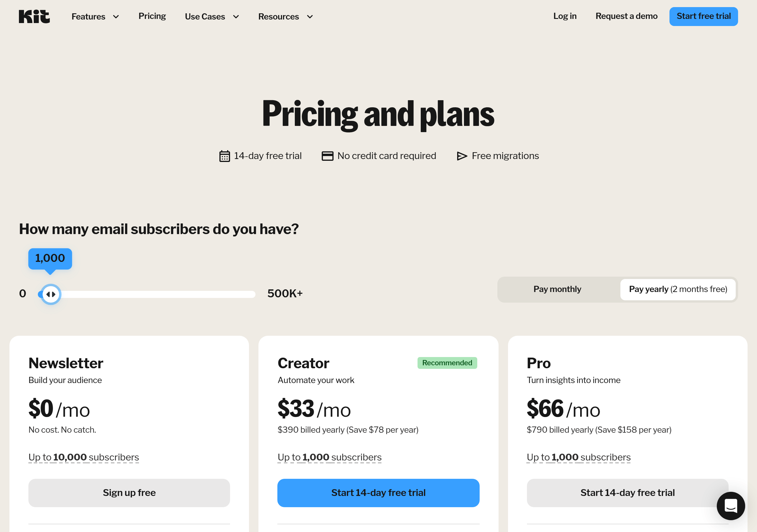Viewport: 757px width, 532px height.
Task: Expand the Resources dropdown
Action: [285, 17]
